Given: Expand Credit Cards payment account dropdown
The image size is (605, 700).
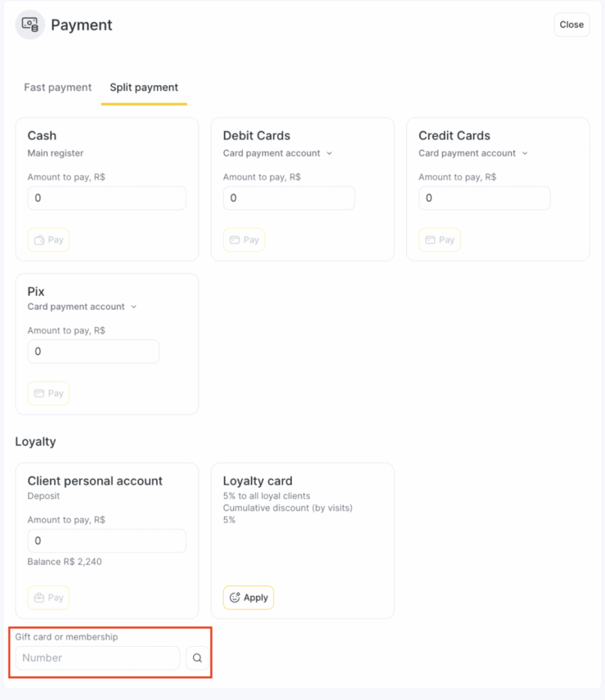Looking at the screenshot, I should [473, 153].
